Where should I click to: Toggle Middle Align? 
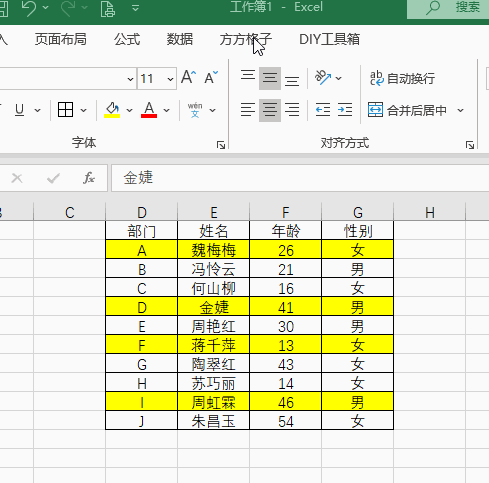click(270, 78)
